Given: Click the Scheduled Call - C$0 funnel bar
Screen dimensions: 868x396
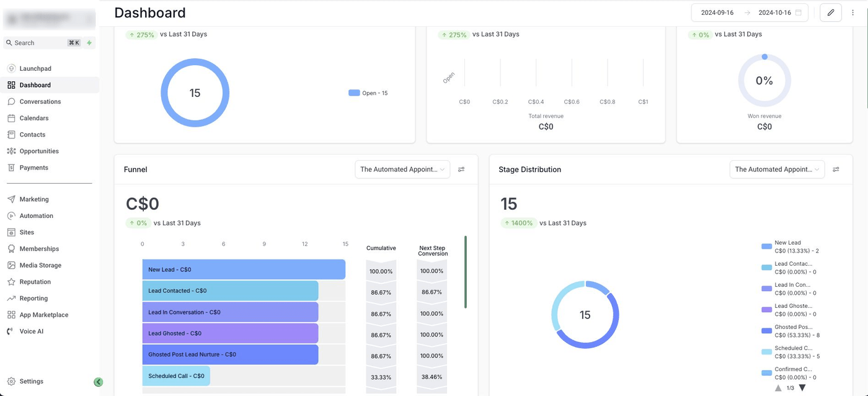Looking at the screenshot, I should [176, 376].
